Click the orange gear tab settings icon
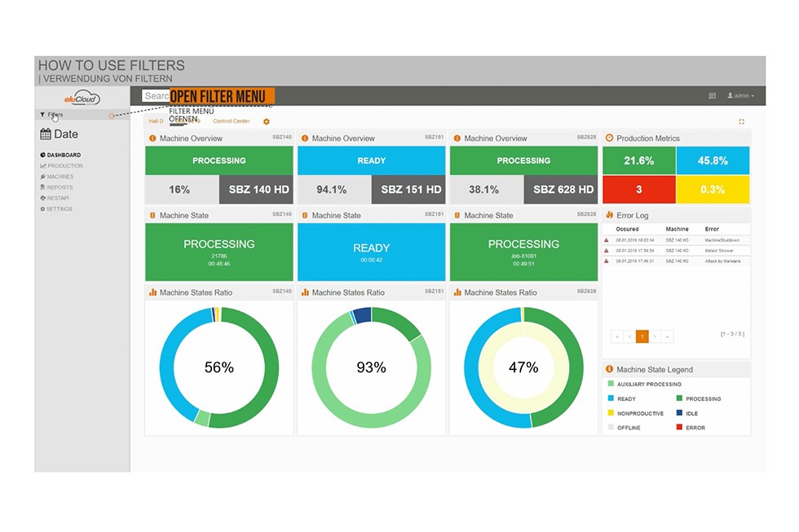The height and width of the screenshot is (532, 799). click(x=266, y=121)
